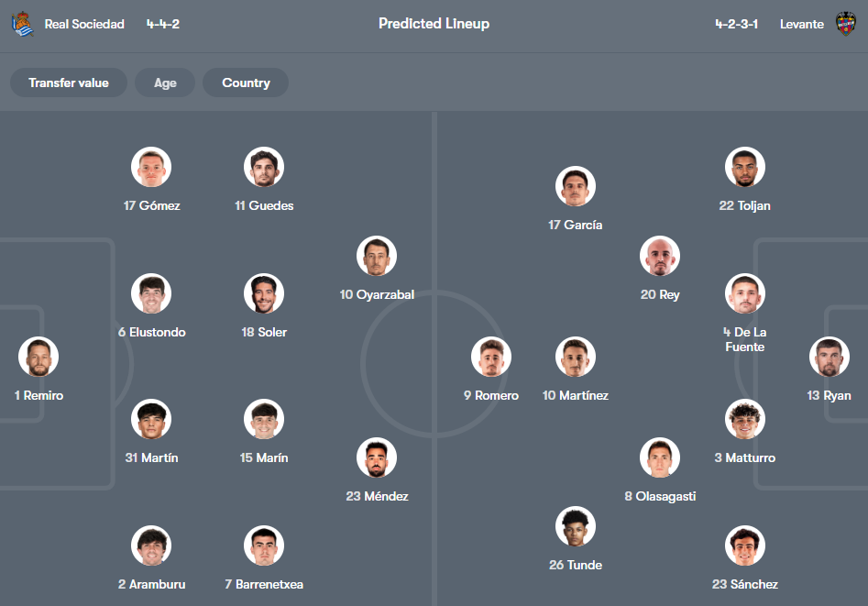Viewport: 868px width, 606px height.
Task: Click the Real Sociedad club crest
Action: [x=23, y=24]
